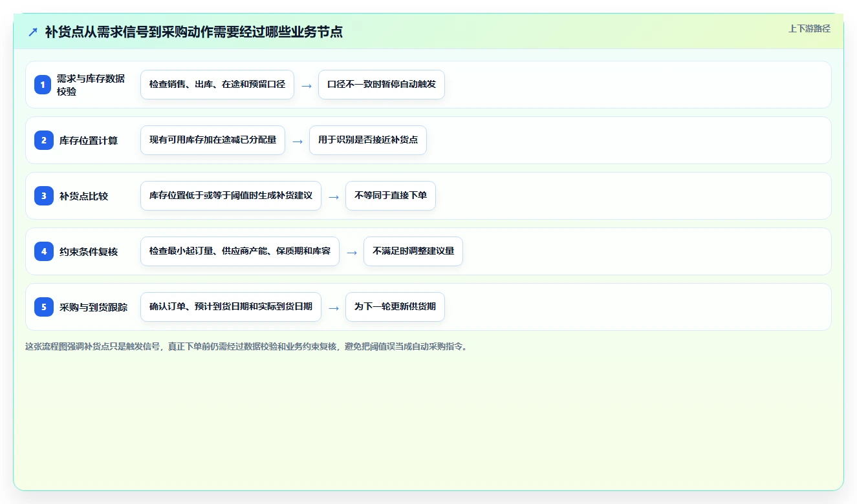857x504 pixels.
Task: Select step badge 2 for 库存位置计算
Action: (43, 140)
